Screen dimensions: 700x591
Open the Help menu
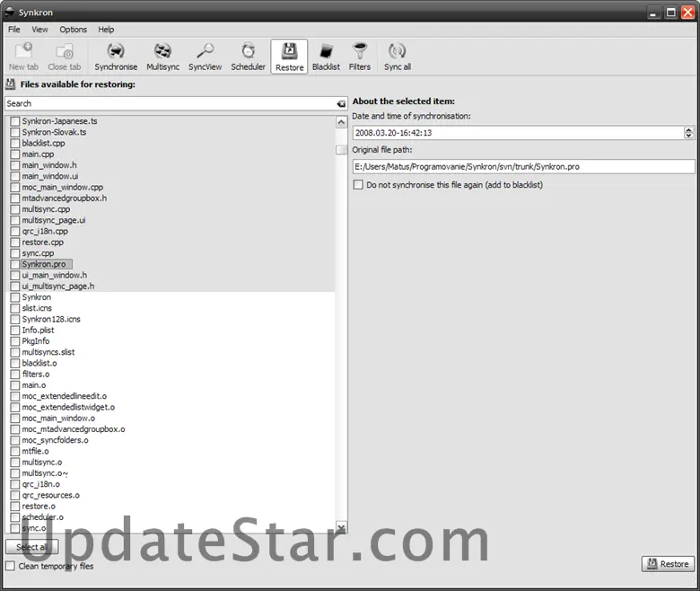point(106,30)
